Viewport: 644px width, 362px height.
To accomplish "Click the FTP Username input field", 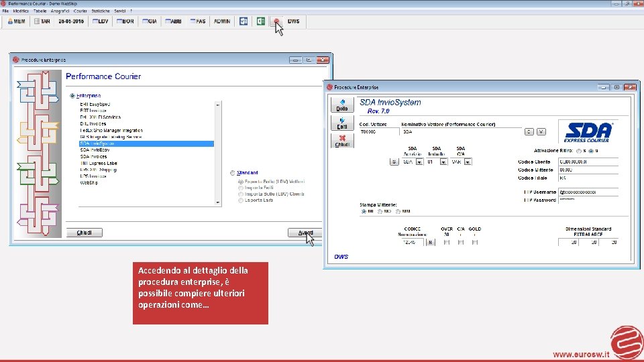I will coord(588,192).
